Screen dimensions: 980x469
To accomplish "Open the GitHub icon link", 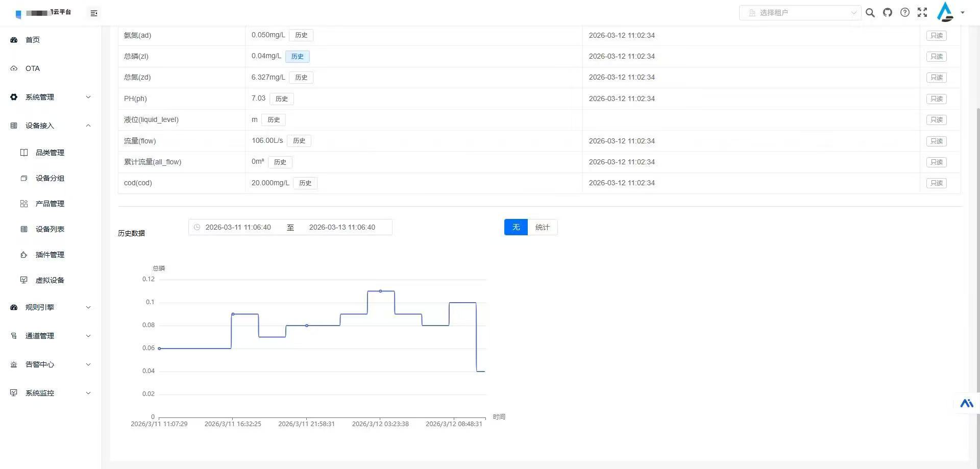I will pos(888,13).
